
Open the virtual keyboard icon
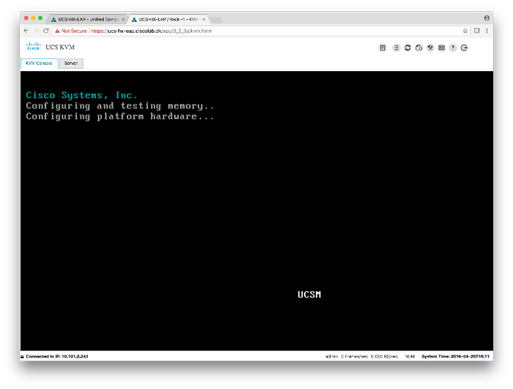point(441,48)
